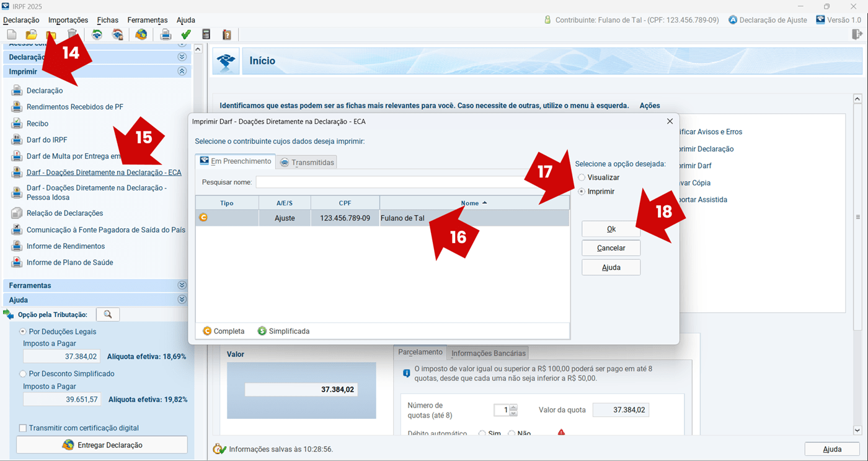Screen dimensions: 868x461
Task: Open the Fichas menu
Action: click(x=107, y=20)
